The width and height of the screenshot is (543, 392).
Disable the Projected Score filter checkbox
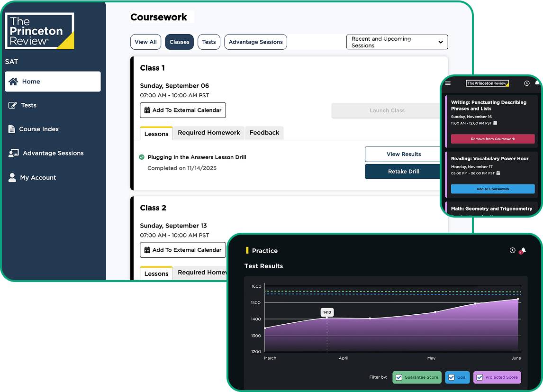(x=479, y=377)
